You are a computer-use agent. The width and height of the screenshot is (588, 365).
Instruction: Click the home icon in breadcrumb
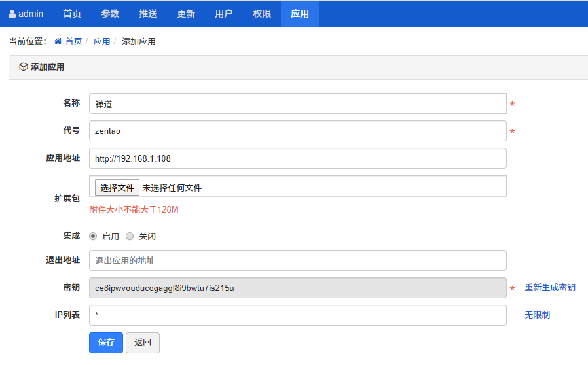[x=58, y=41]
